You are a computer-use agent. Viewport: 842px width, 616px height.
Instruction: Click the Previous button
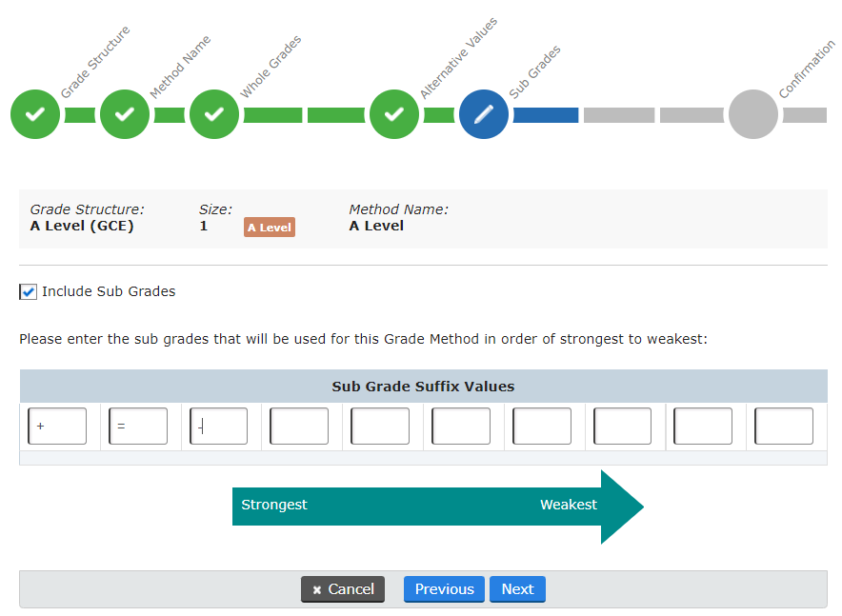(444, 588)
